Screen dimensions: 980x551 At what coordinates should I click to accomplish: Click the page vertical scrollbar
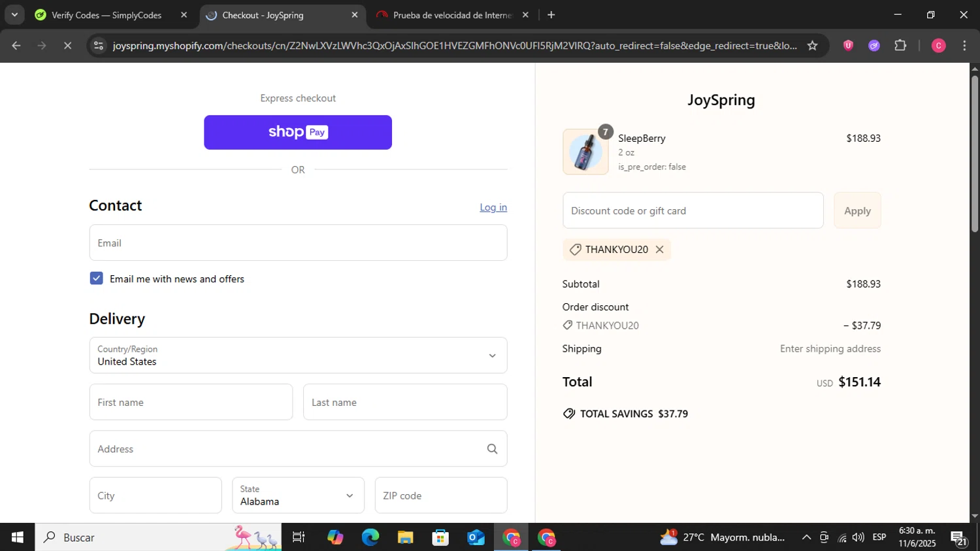coord(974,154)
